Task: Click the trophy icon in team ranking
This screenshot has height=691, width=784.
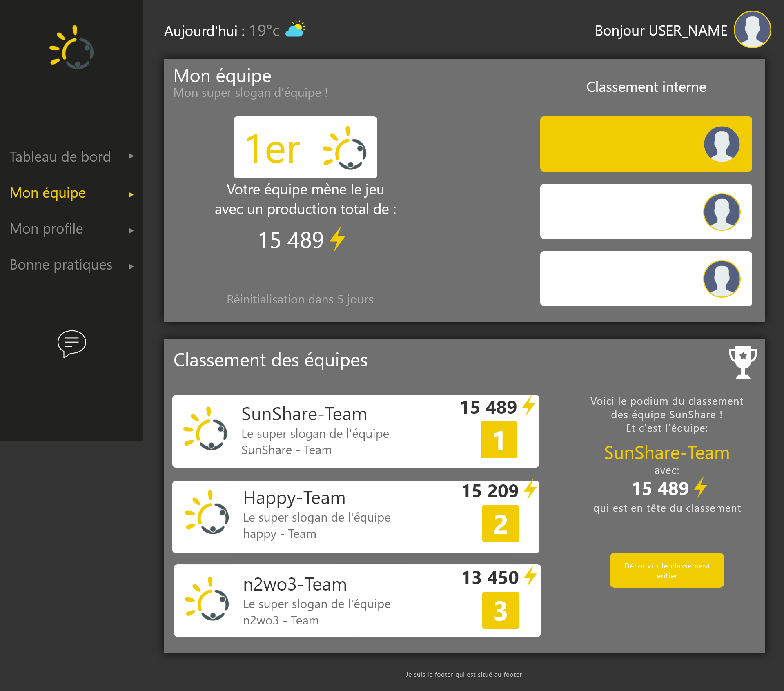Action: 743,362
